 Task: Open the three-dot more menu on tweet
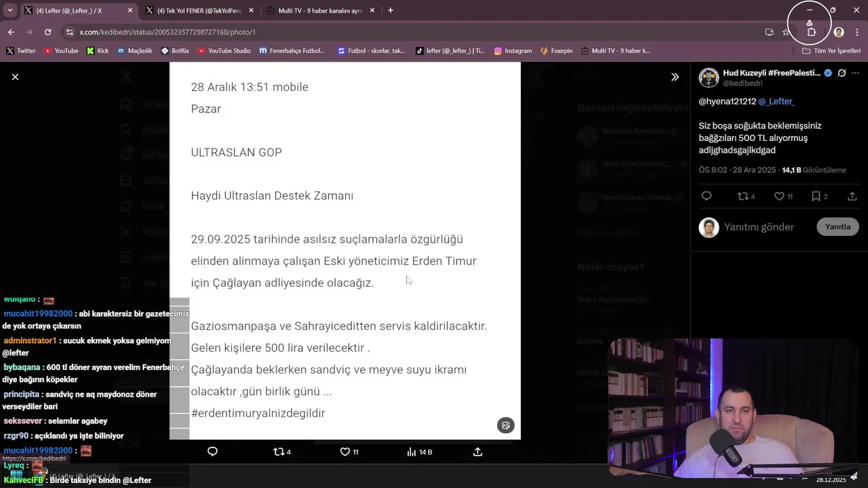point(856,73)
